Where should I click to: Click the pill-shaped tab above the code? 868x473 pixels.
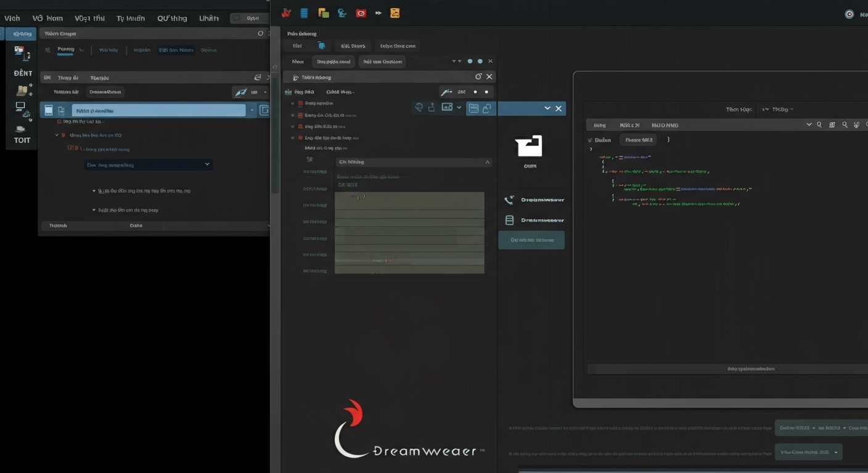click(639, 140)
